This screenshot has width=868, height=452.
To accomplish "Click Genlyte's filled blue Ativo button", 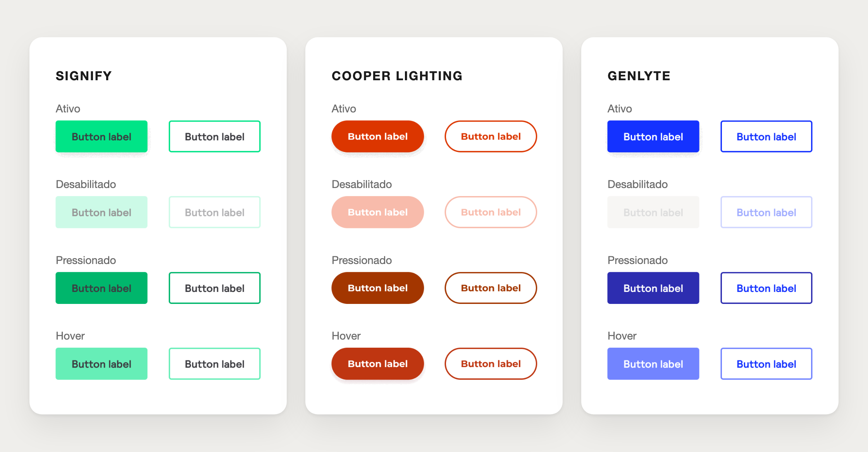I will point(653,136).
